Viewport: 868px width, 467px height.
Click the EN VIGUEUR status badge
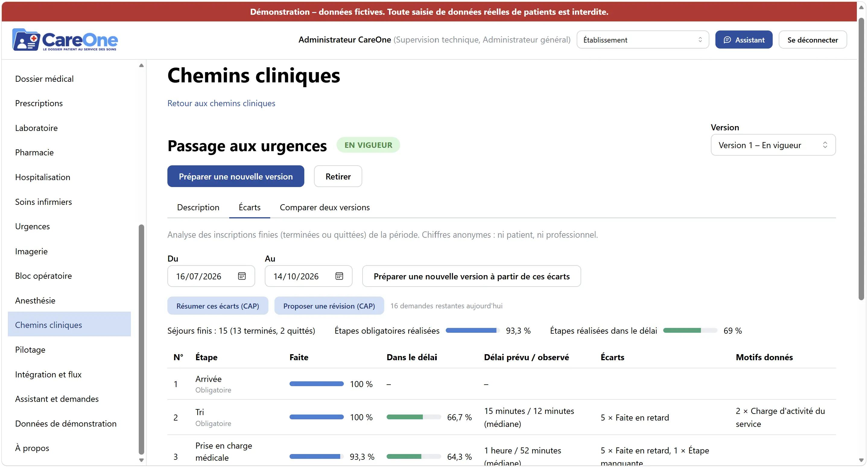pos(368,145)
